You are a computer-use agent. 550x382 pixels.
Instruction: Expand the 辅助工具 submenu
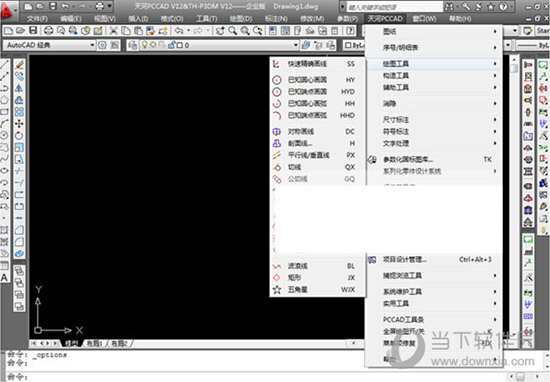coord(434,87)
